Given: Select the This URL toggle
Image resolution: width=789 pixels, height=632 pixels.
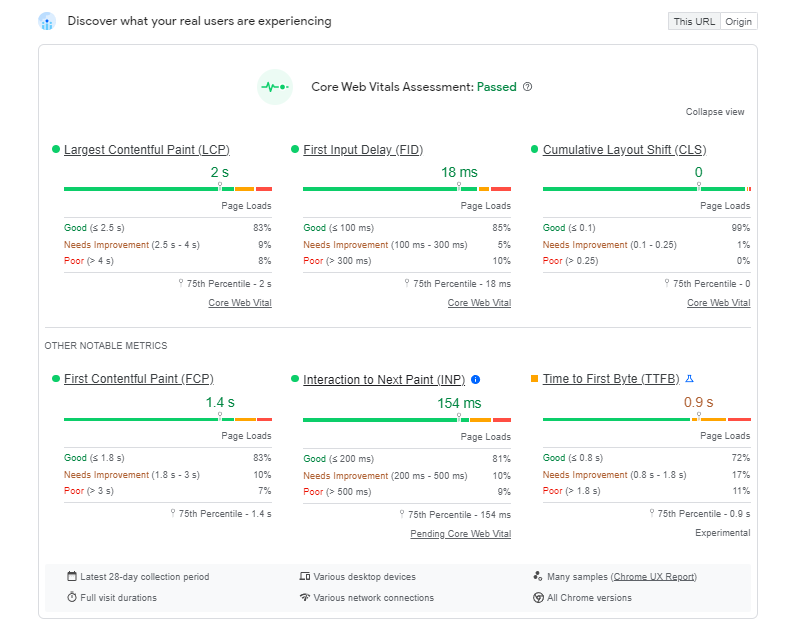Looking at the screenshot, I should tap(694, 21).
